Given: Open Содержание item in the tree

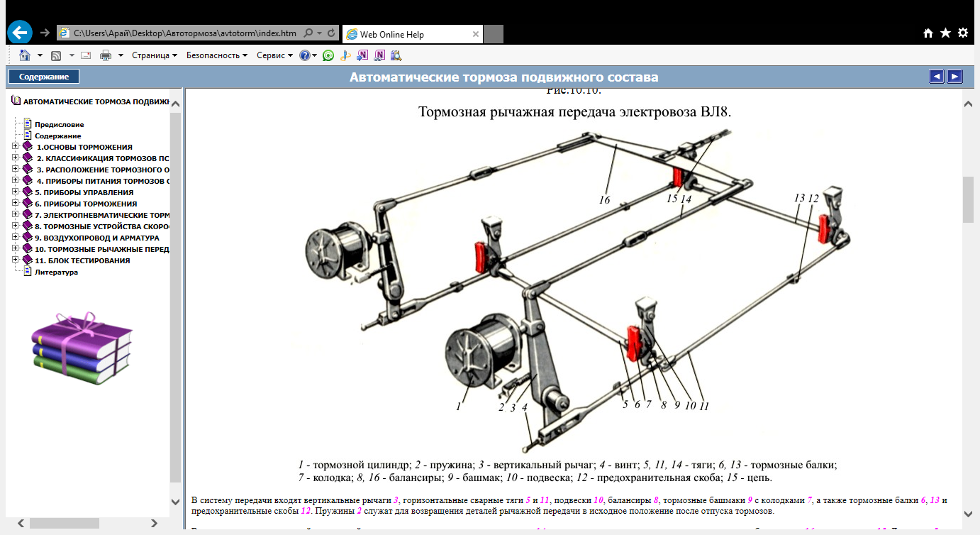Looking at the screenshot, I should click(58, 136).
